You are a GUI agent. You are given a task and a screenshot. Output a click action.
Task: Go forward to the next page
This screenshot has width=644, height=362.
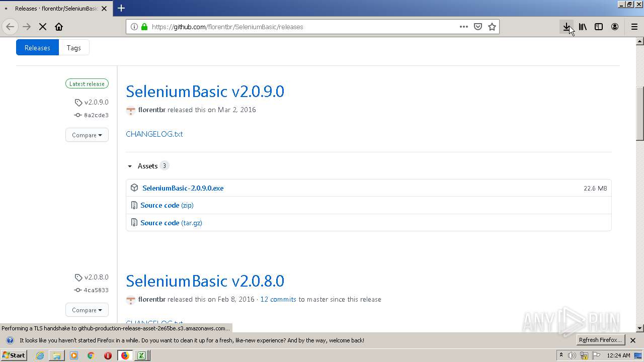click(27, 27)
